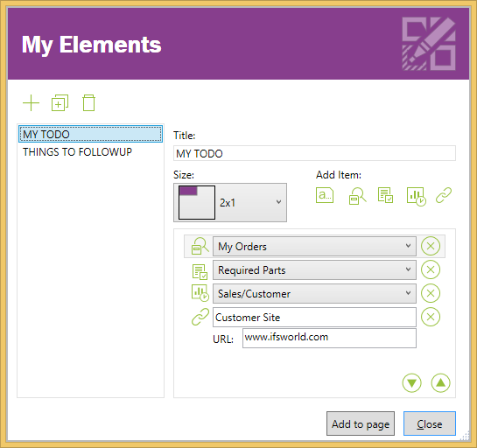
Task: Click the Close button
Action: [430, 423]
